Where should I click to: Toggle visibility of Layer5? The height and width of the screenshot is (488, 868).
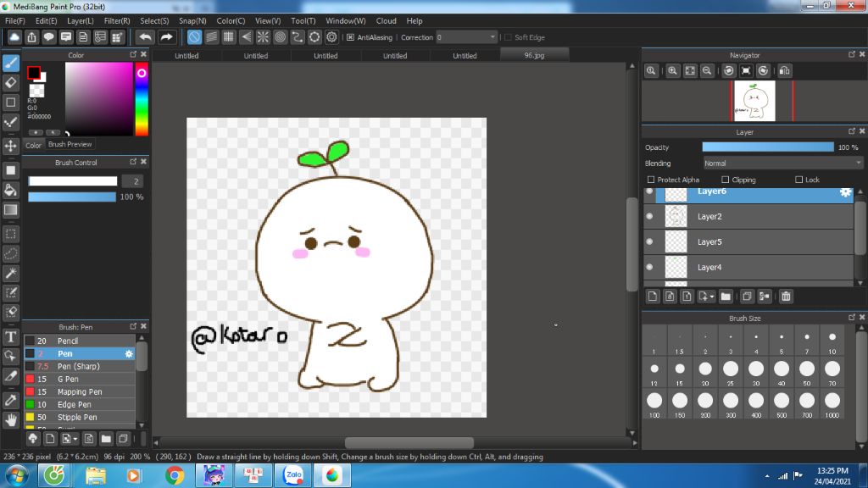[x=650, y=241]
